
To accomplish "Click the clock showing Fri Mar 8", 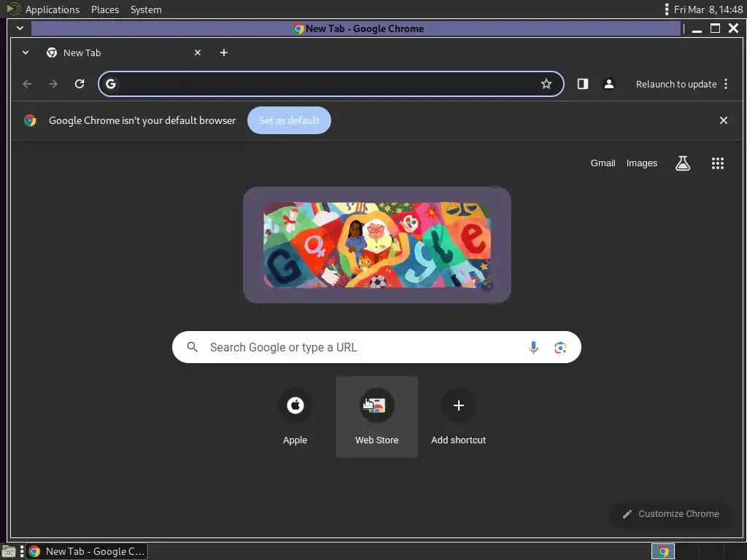I will point(708,9).
